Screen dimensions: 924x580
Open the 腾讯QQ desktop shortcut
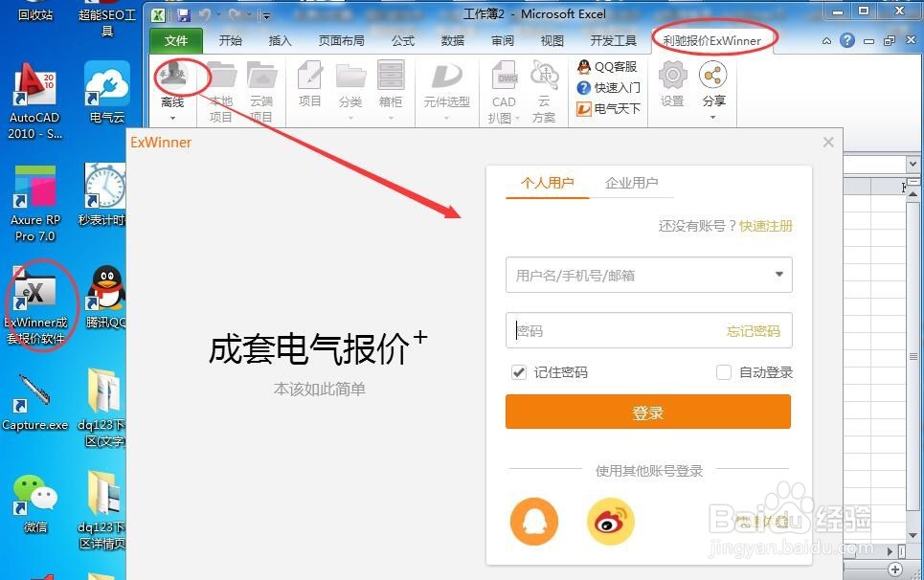pos(106,297)
